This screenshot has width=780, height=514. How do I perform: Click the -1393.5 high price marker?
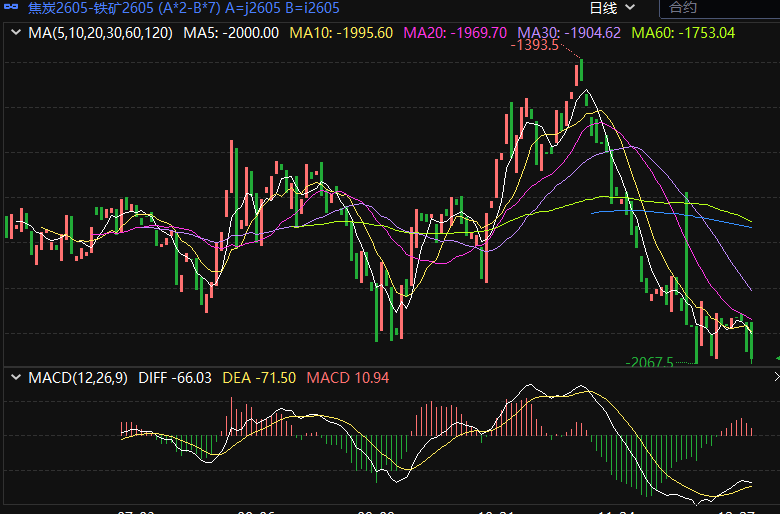click(x=535, y=46)
